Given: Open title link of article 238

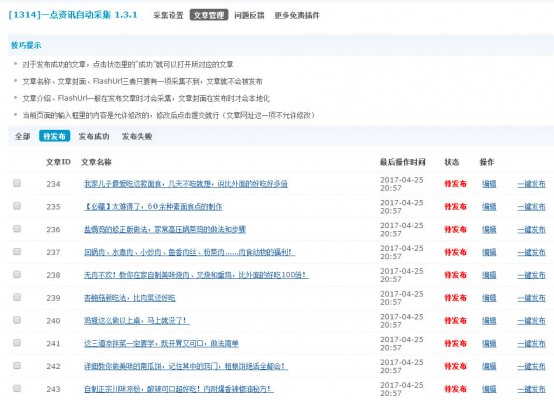Looking at the screenshot, I should (196, 275).
